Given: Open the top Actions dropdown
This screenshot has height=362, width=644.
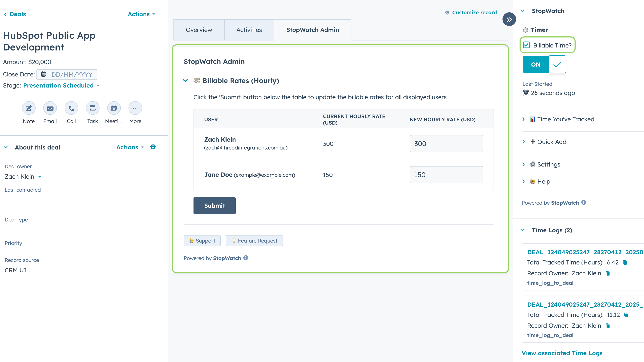Looking at the screenshot, I should pos(142,14).
